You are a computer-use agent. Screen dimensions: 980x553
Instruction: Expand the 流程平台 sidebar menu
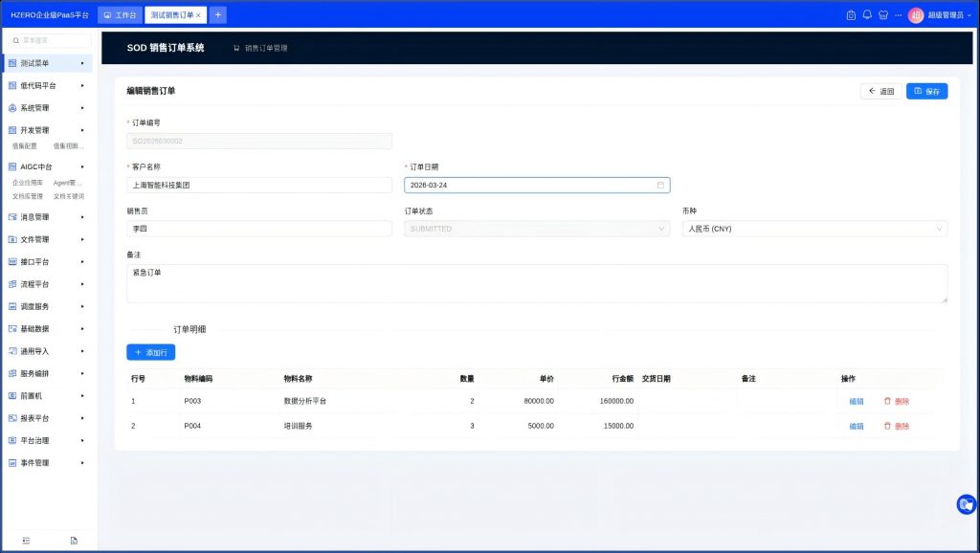[x=46, y=284]
